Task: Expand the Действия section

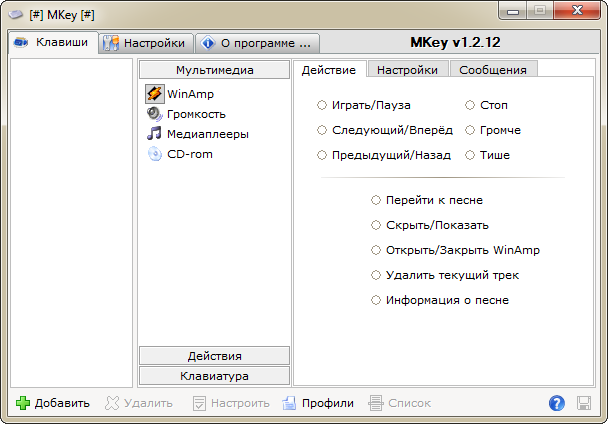Action: (214, 356)
